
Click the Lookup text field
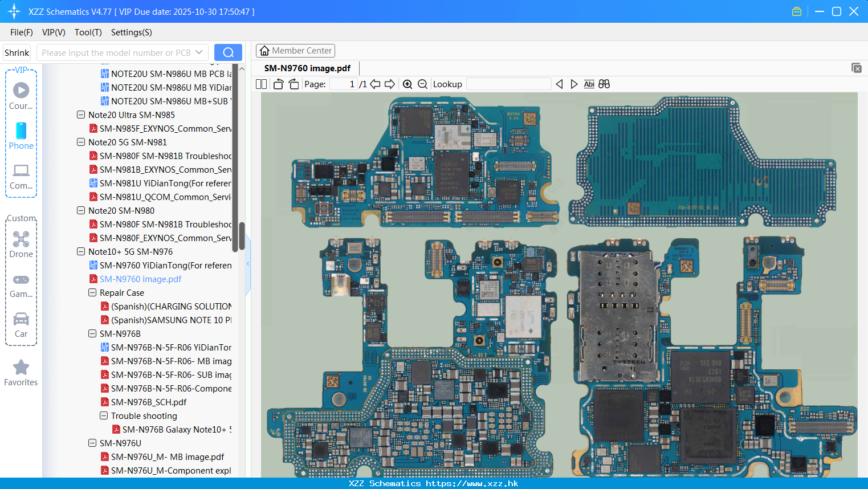click(508, 84)
